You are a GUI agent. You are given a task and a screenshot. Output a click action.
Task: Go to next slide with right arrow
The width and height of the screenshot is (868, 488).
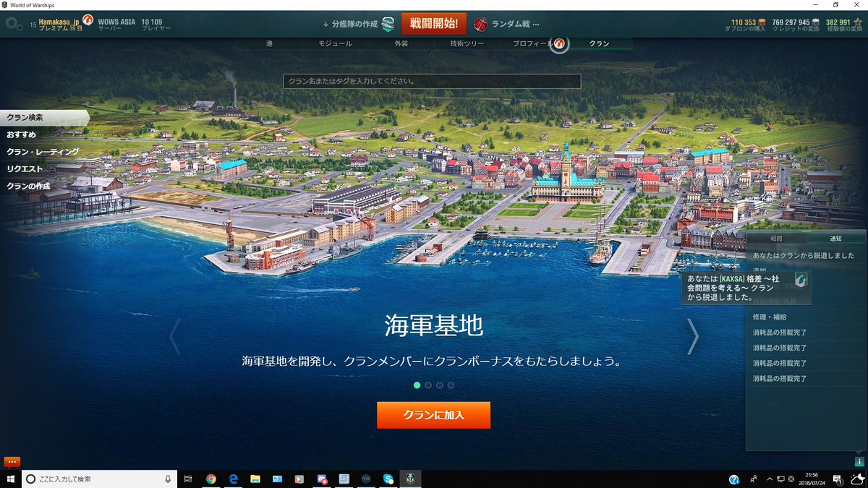pyautogui.click(x=693, y=337)
